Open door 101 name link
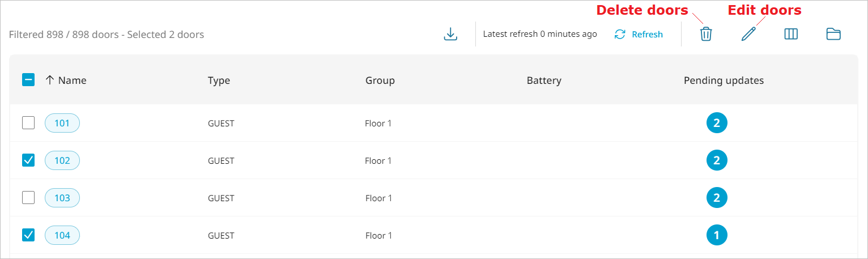 point(62,123)
